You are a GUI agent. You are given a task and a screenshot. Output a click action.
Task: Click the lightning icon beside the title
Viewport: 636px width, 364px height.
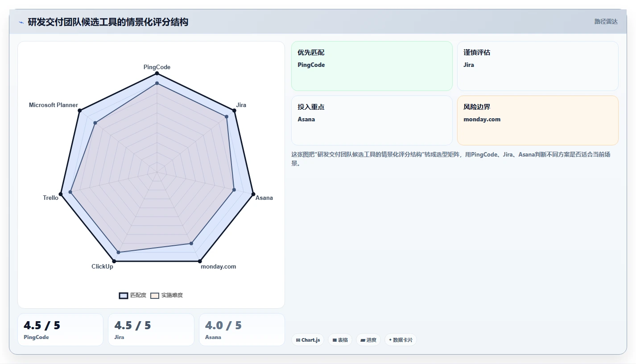click(21, 22)
